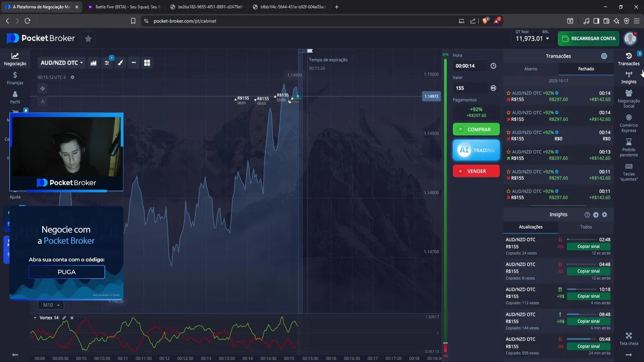This screenshot has width=644, height=362.
Task: Open the M10 timeframe dropdown
Action: click(x=50, y=305)
